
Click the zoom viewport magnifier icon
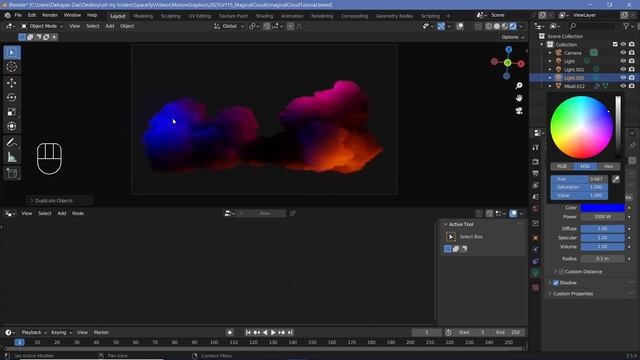click(x=519, y=85)
